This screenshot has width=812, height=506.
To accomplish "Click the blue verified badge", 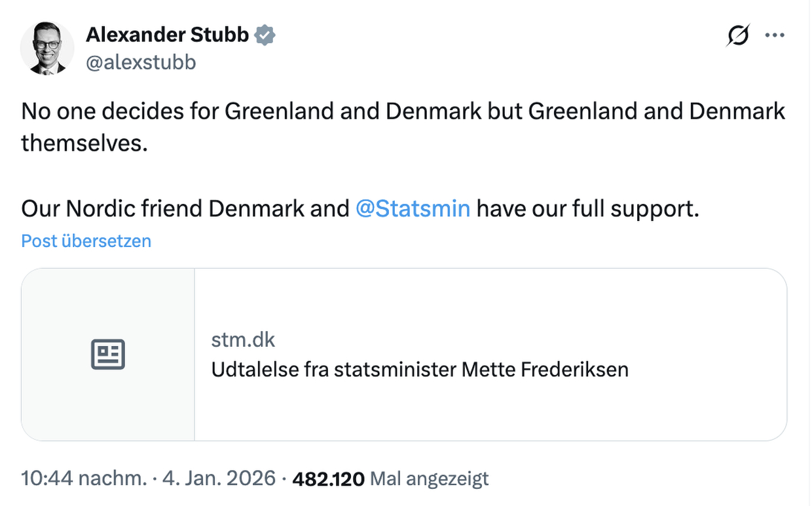I will pos(265,35).
